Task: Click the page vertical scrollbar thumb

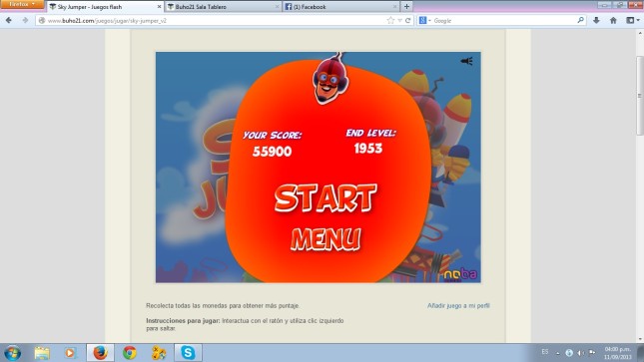Action: tap(639, 96)
